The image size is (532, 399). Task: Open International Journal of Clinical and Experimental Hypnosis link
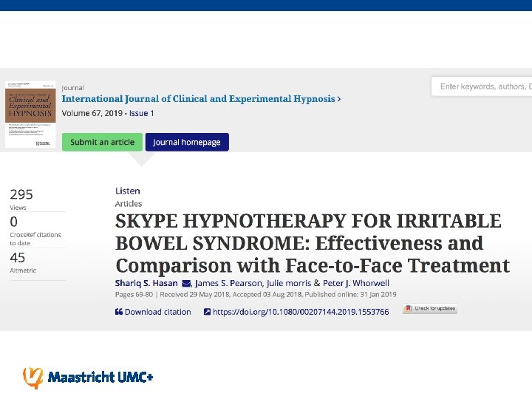pyautogui.click(x=198, y=99)
